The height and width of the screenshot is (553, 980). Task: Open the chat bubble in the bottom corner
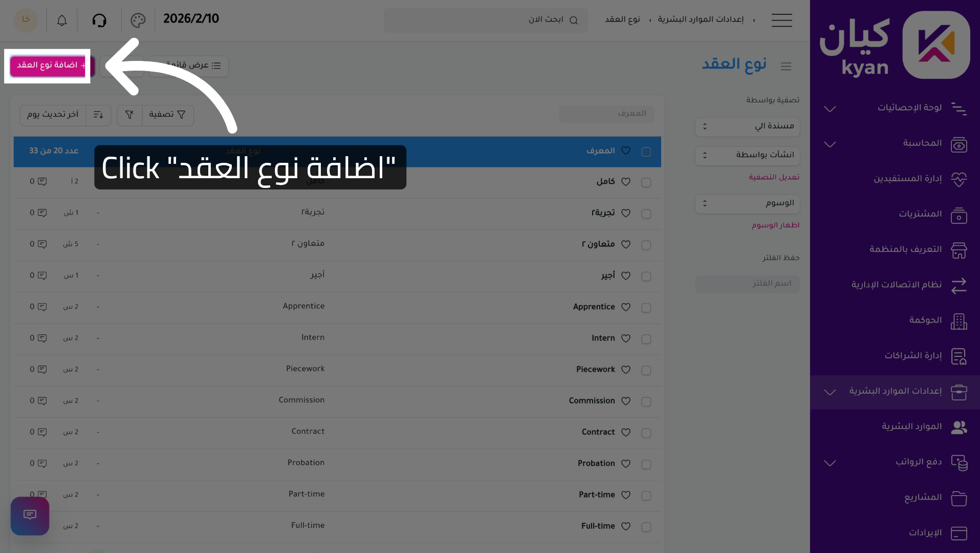click(x=30, y=516)
